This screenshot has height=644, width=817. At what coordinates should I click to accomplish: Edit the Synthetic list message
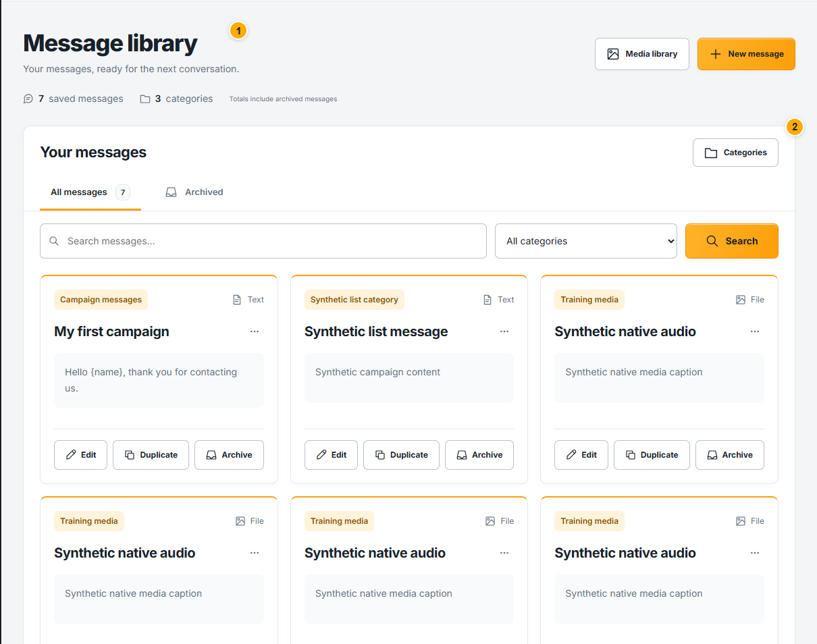pos(331,455)
